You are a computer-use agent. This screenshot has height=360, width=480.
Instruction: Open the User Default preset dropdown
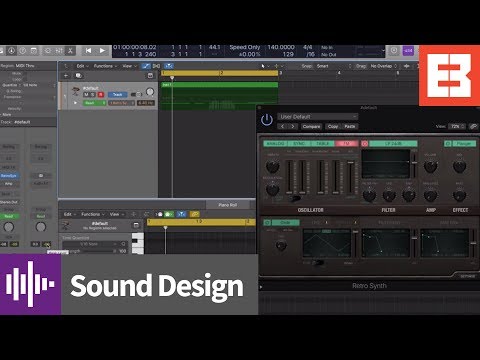coord(317,117)
